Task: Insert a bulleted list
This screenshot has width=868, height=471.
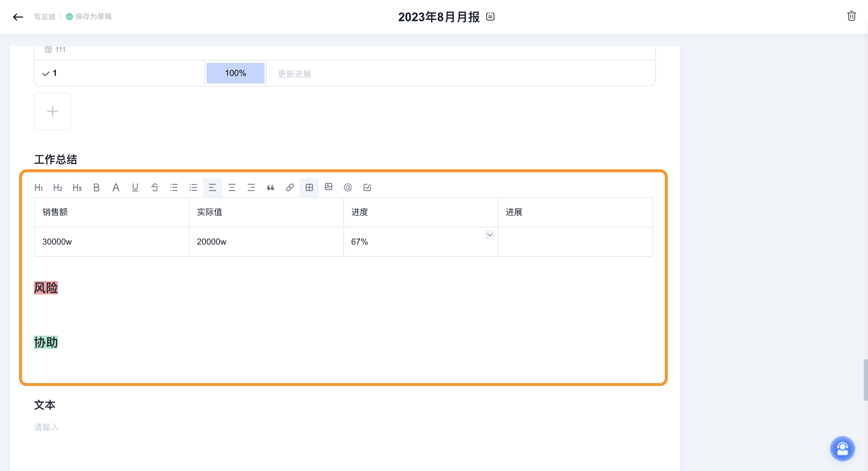Action: (x=174, y=187)
